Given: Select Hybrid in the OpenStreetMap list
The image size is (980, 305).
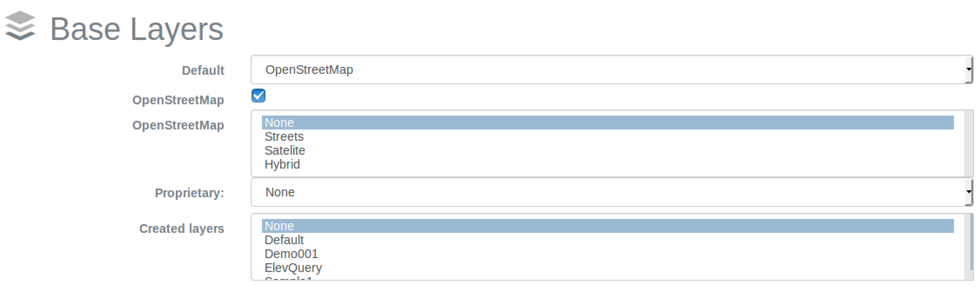Looking at the screenshot, I should point(282,164).
